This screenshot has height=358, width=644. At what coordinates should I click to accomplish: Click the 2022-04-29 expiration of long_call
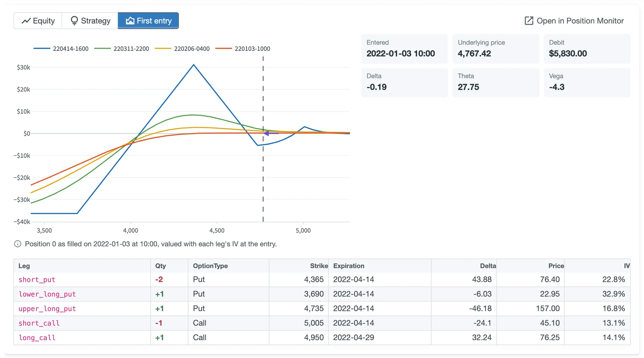pyautogui.click(x=353, y=337)
